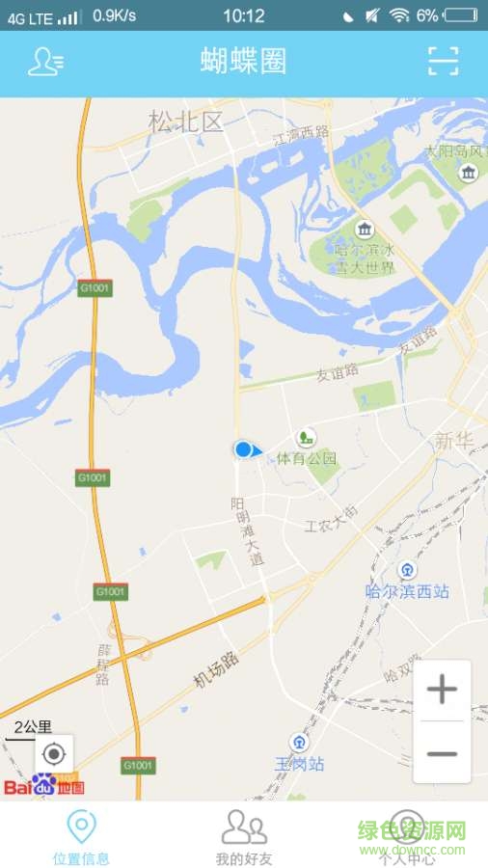Viewport: 488px width, 868px height.
Task: Tap the 机场路 road label
Action: [x=216, y=669]
